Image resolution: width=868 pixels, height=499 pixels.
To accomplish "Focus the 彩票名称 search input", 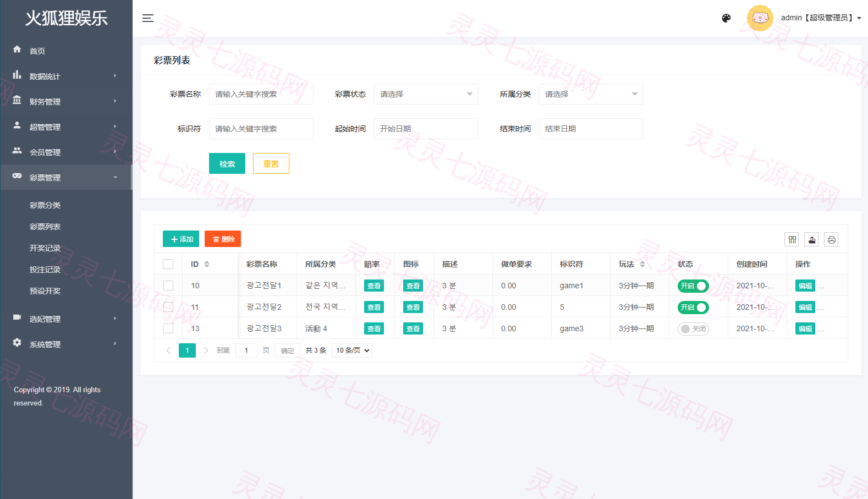I will coord(261,94).
